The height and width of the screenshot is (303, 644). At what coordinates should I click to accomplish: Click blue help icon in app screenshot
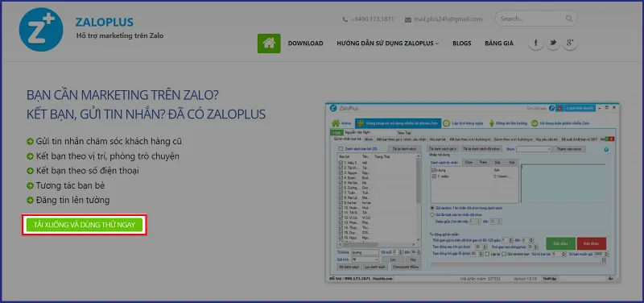point(606,150)
